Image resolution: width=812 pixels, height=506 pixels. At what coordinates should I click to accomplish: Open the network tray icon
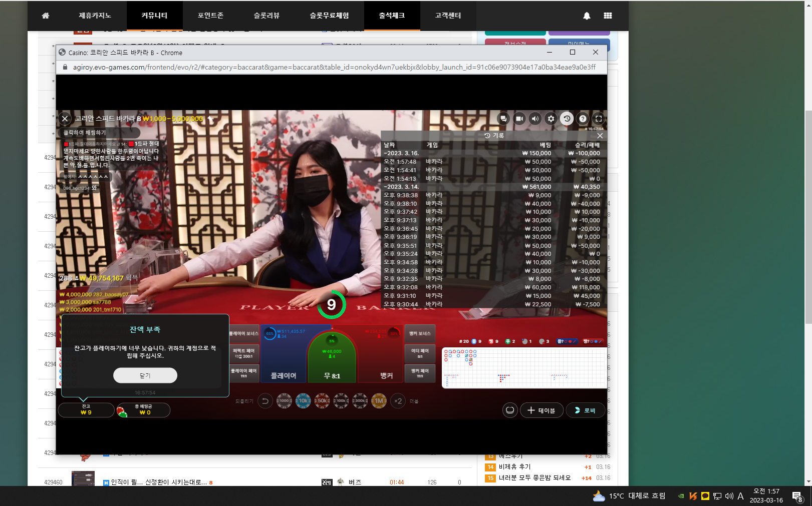click(717, 496)
